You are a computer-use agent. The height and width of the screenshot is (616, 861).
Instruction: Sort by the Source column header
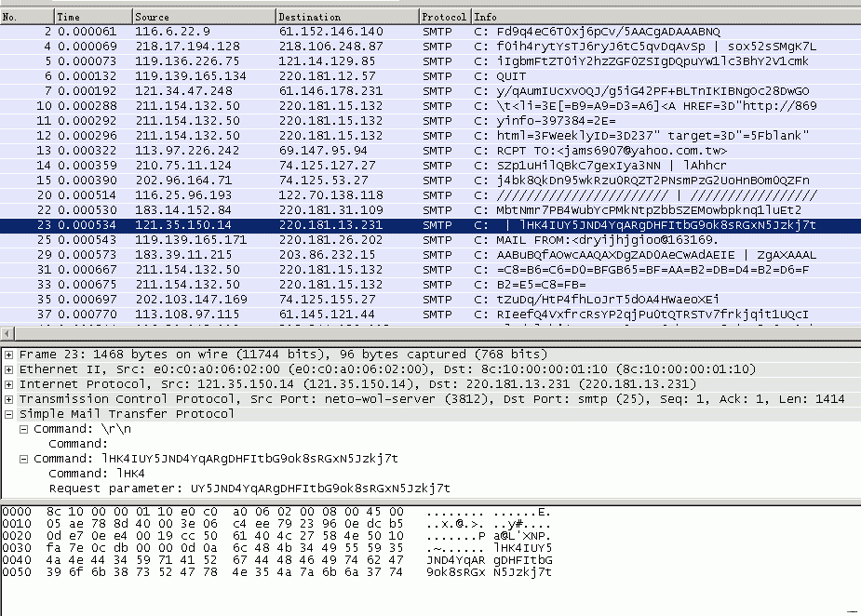(x=202, y=17)
